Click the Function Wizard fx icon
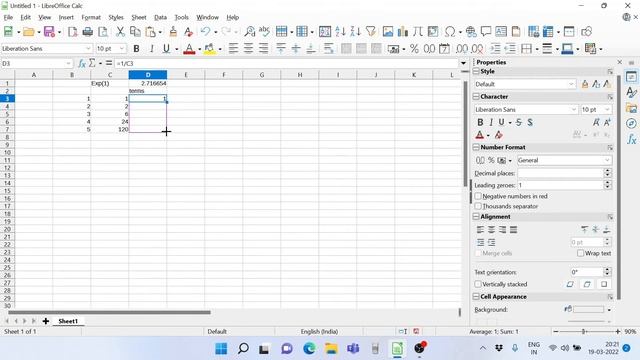The height and width of the screenshot is (360, 640). pos(82,63)
